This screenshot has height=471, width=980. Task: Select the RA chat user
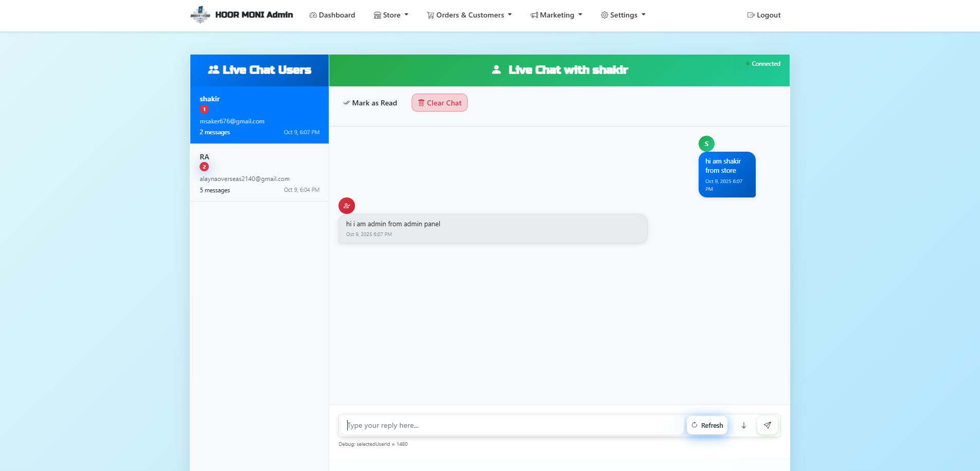[x=259, y=173]
